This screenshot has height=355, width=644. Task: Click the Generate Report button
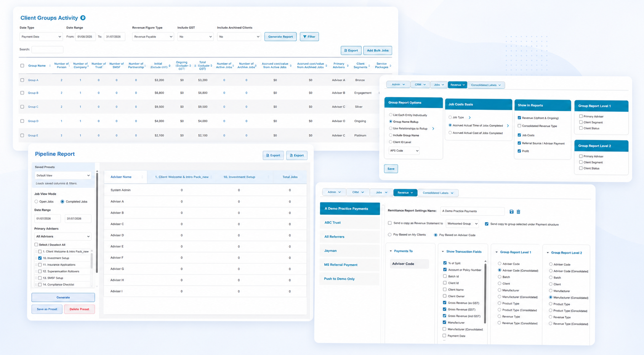click(280, 37)
